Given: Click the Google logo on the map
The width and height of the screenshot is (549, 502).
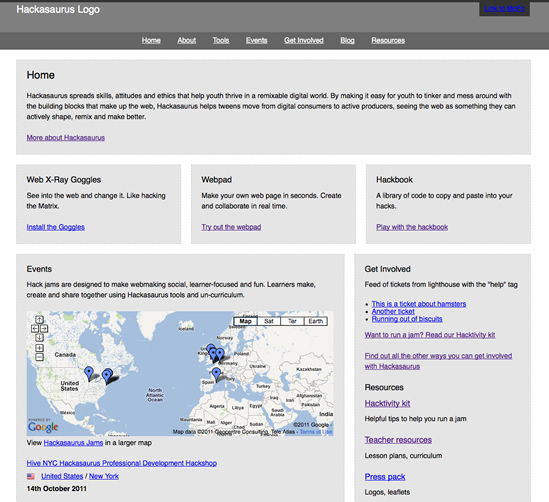Looking at the screenshot, I should pos(43,427).
